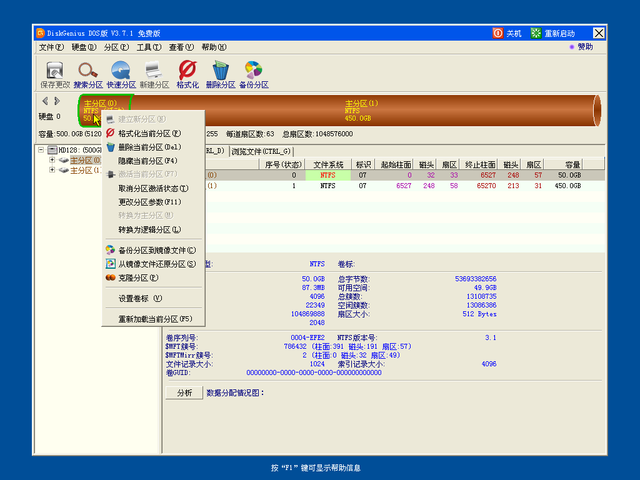Choose 删除当前分区(Del) from context menu

[x=153, y=147]
